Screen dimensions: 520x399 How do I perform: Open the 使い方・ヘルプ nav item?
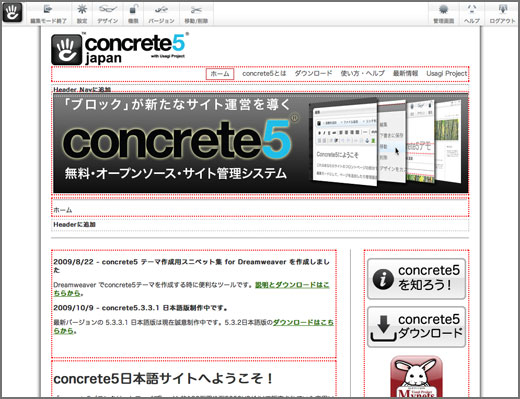[x=362, y=73]
